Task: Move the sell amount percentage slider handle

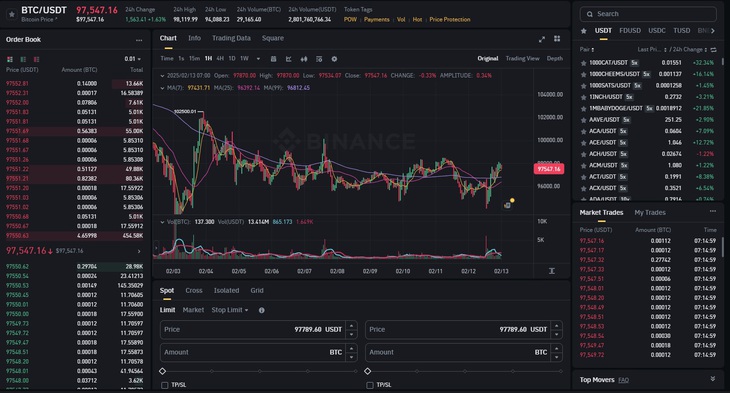Action: tap(368, 371)
